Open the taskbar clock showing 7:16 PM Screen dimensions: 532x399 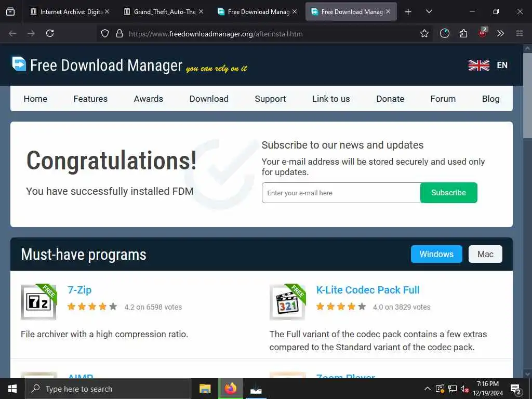[487, 389]
